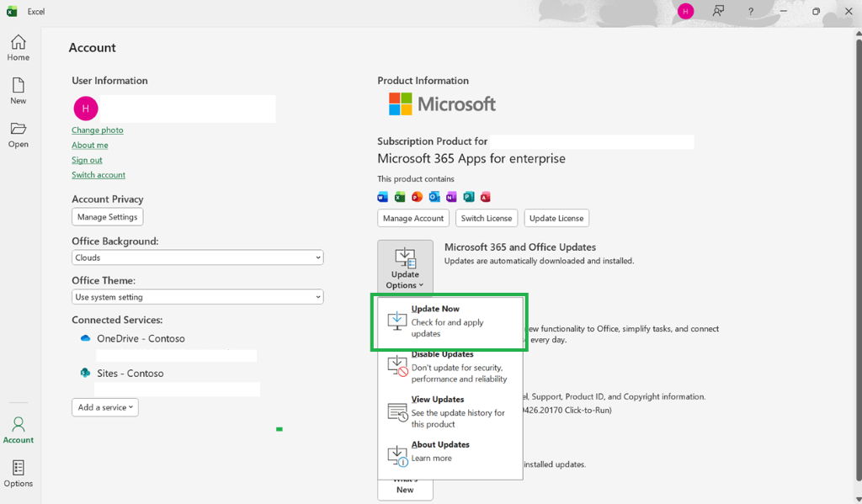This screenshot has width=862, height=504.
Task: Click the Switch account link
Action: point(98,175)
